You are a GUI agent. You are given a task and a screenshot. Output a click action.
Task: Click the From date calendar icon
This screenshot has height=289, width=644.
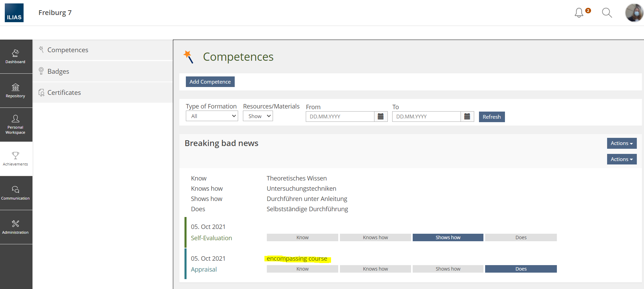(x=381, y=117)
